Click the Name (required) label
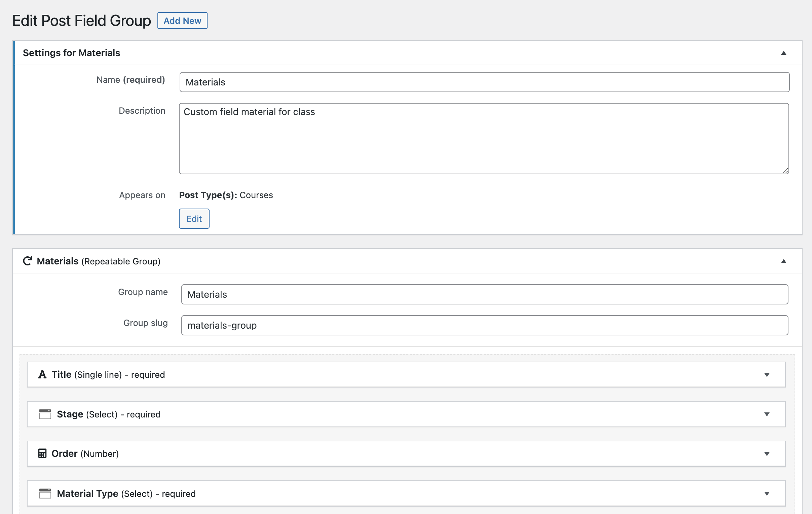This screenshot has height=514, width=812. click(131, 80)
